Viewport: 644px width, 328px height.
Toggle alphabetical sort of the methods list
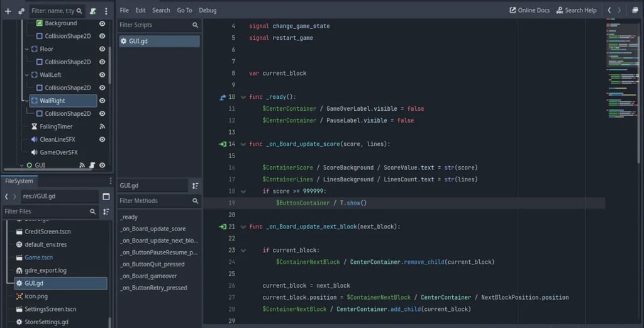pyautogui.click(x=195, y=186)
